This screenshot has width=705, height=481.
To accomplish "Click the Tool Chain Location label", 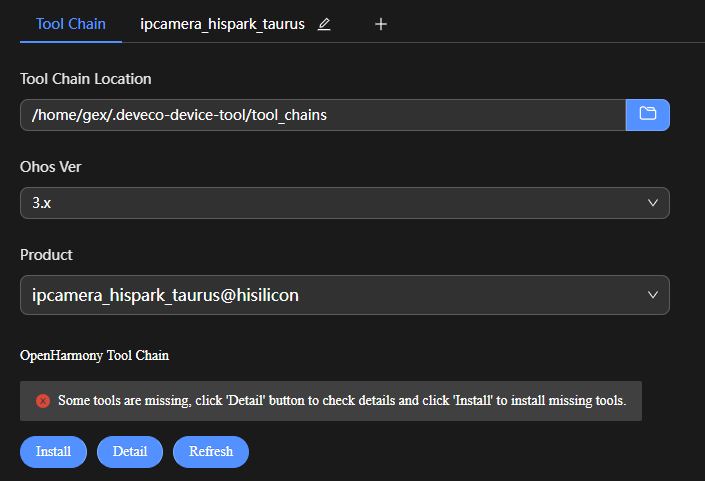I will click(85, 79).
